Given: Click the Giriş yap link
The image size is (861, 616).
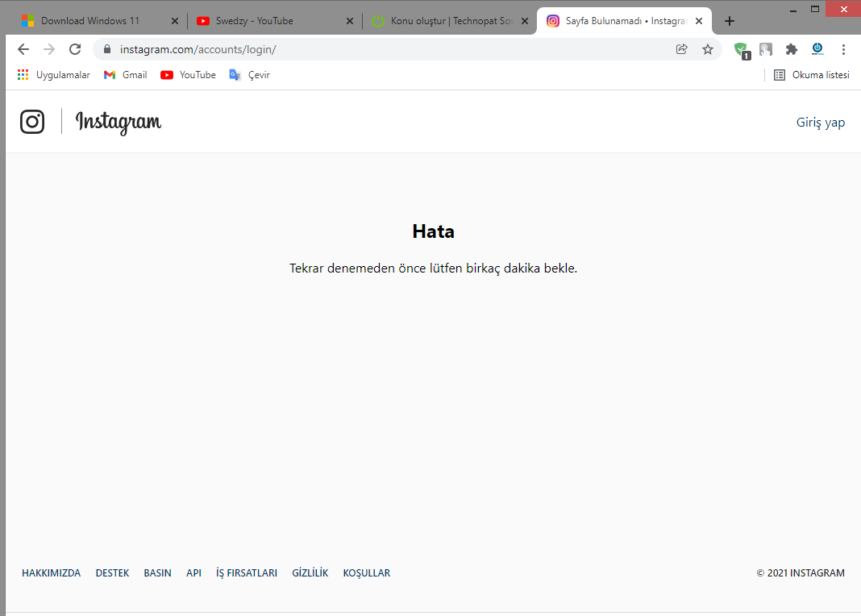Looking at the screenshot, I should pyautogui.click(x=821, y=122).
